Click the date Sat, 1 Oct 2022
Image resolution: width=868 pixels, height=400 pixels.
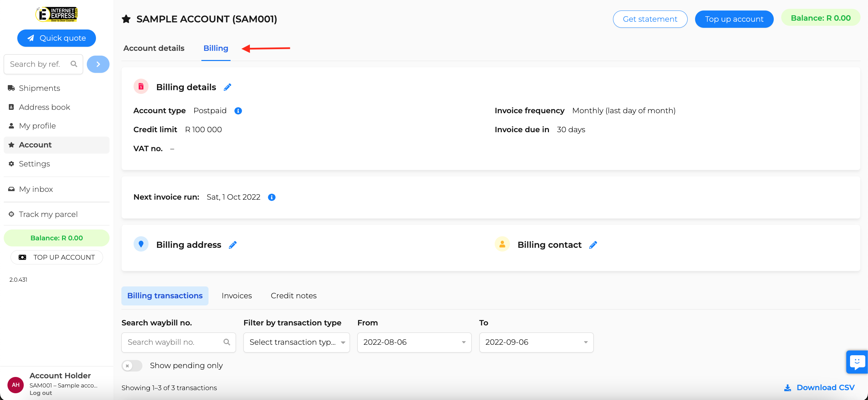point(233,197)
